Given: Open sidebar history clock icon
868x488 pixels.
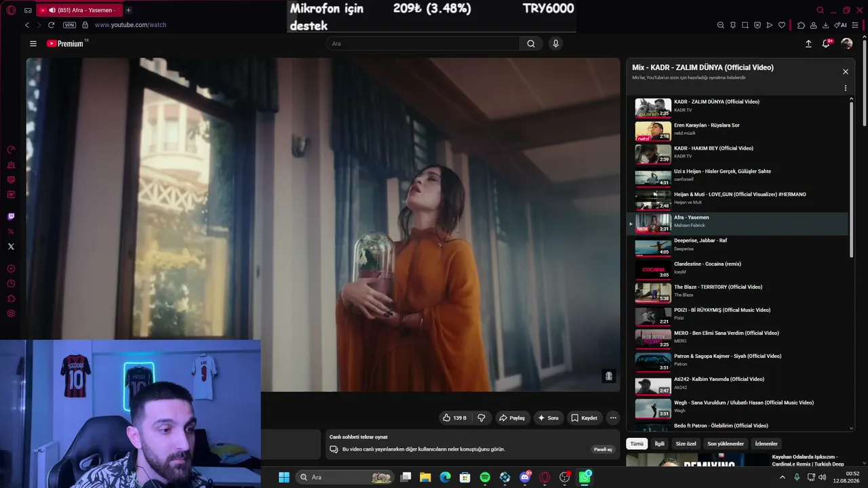Looking at the screenshot, I should 11,284.
